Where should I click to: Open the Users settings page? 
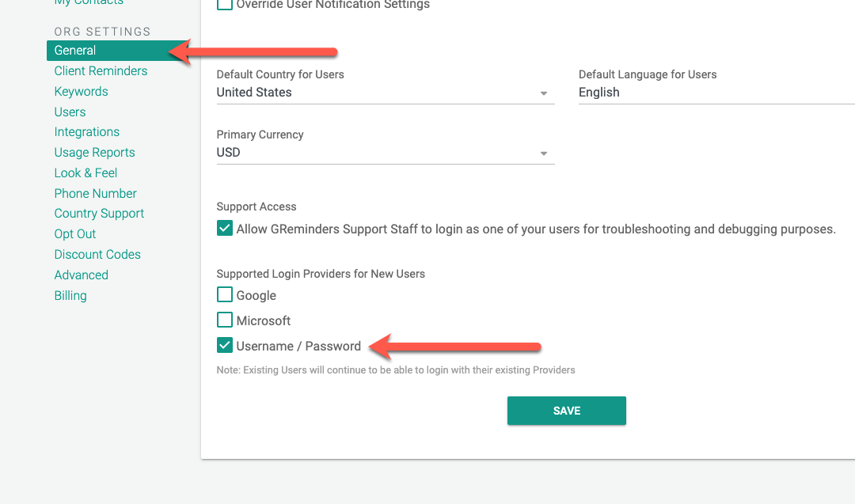click(70, 112)
